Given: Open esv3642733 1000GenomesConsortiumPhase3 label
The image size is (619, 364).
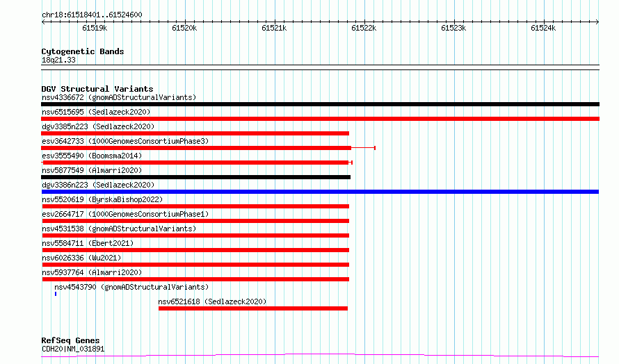Looking at the screenshot, I should pyautogui.click(x=125, y=141).
